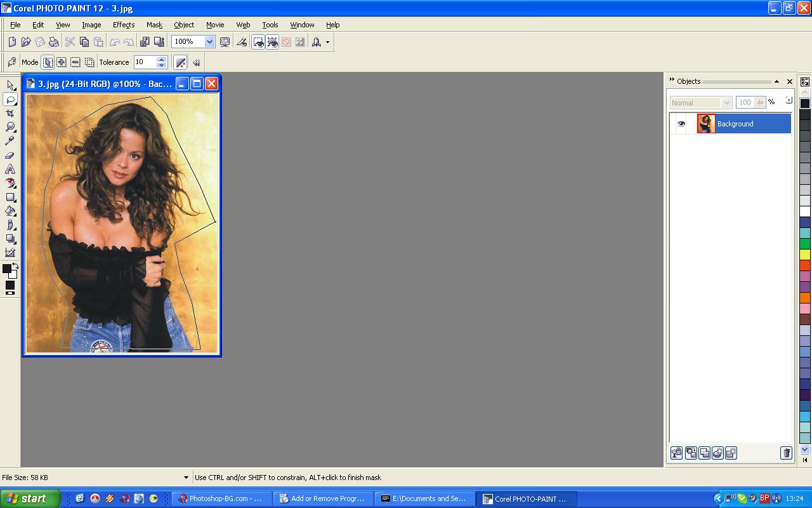Select the Text tool
Screen dimensions: 812x508
point(10,169)
